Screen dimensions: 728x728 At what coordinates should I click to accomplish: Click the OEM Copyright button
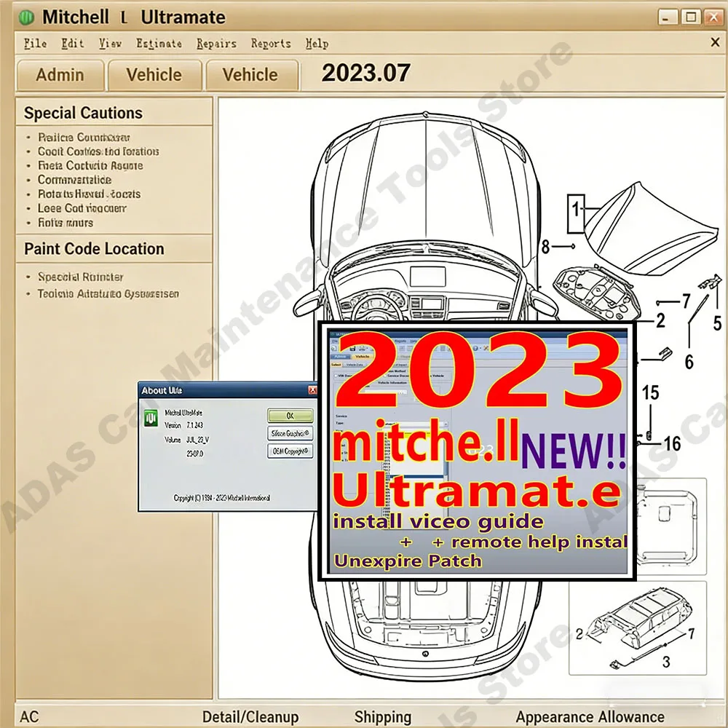[x=289, y=451]
